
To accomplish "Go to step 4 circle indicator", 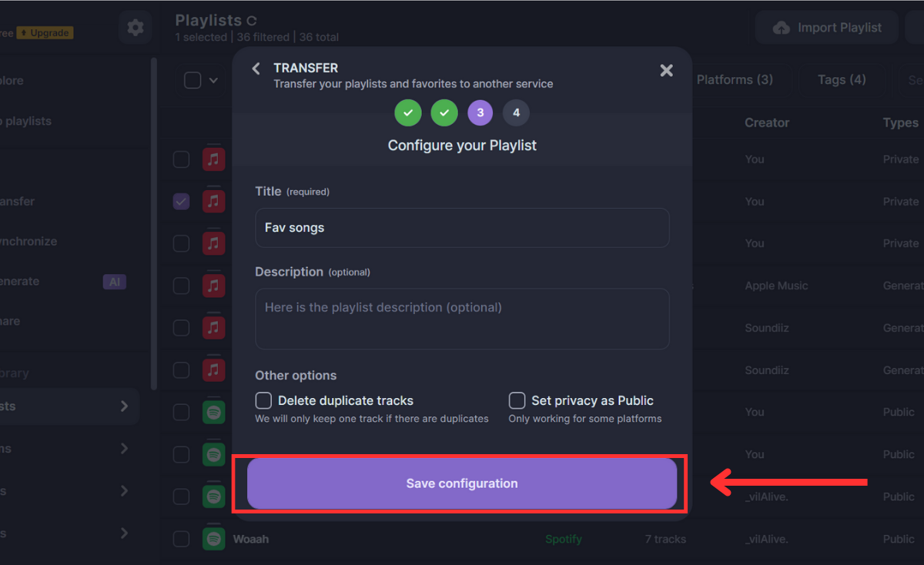I will pyautogui.click(x=516, y=113).
